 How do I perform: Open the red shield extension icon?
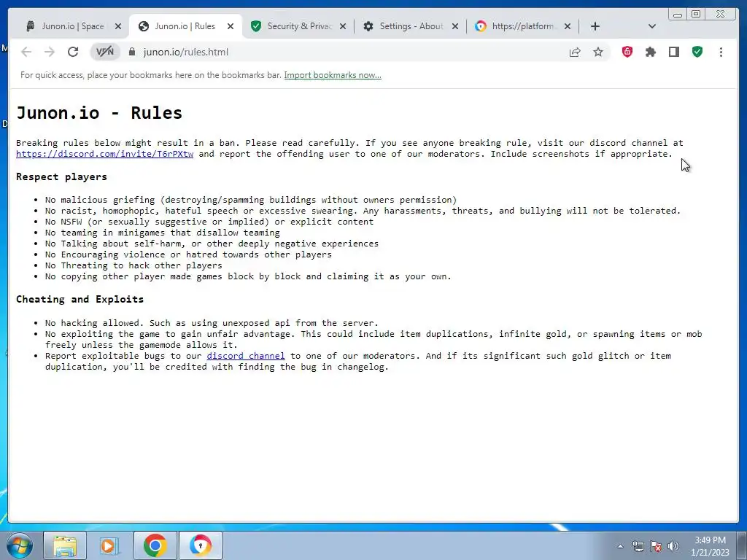[627, 52]
